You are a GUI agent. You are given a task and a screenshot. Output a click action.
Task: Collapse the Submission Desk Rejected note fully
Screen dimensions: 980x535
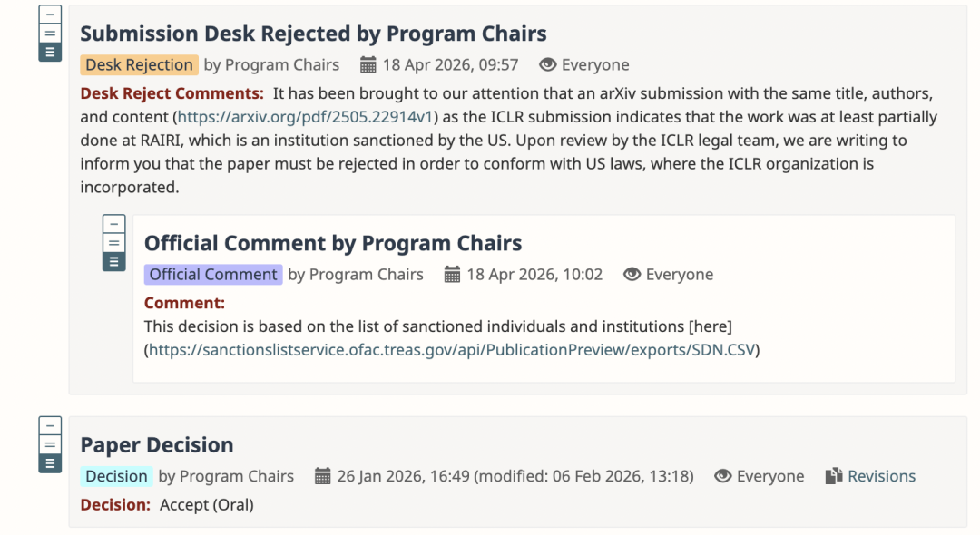pyautogui.click(x=50, y=15)
